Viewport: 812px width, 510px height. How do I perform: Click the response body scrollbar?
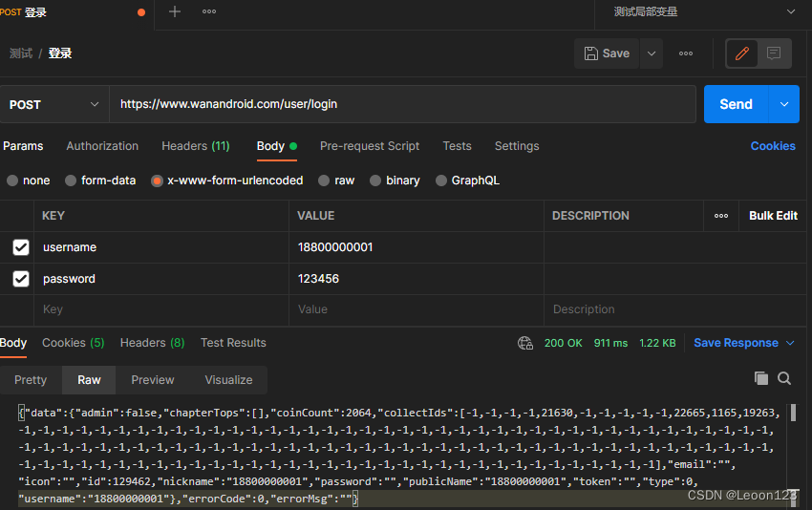click(x=793, y=413)
